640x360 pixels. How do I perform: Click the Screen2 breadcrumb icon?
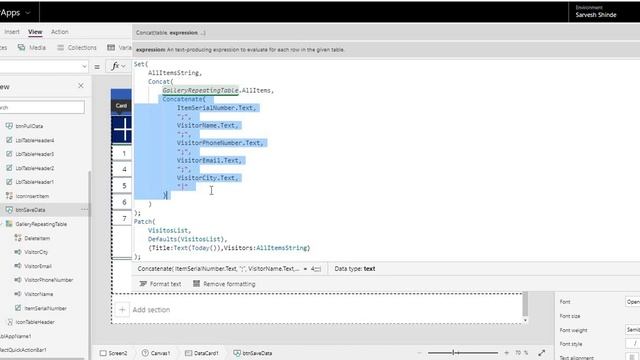point(103,353)
